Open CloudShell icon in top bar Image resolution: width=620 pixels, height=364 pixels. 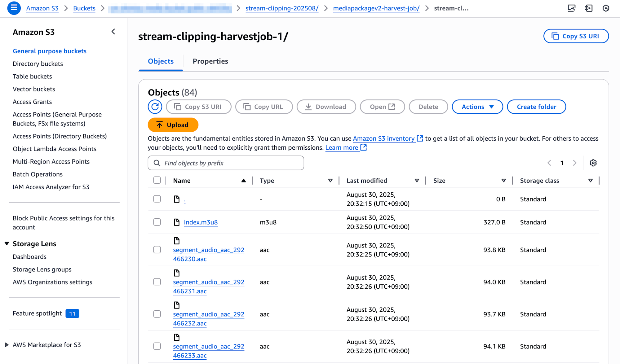click(571, 8)
